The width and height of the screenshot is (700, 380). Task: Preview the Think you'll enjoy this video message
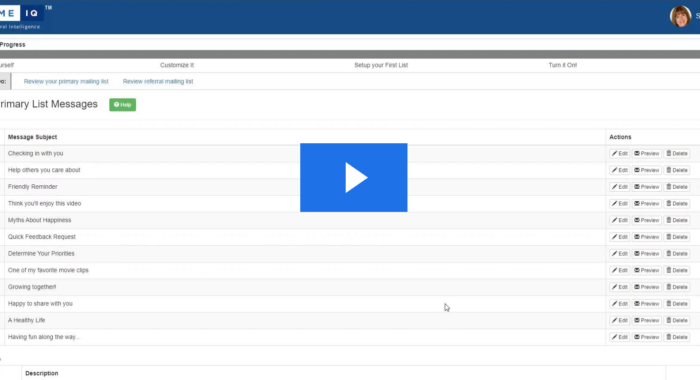646,204
